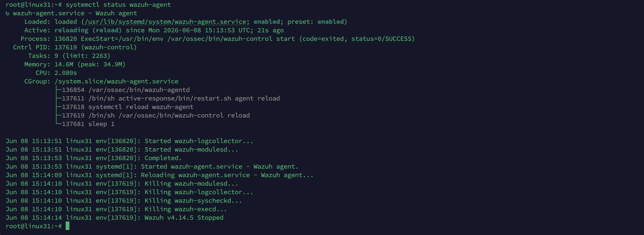Click the green terminal cursor block
The width and height of the screenshot is (644, 235).
click(x=67, y=226)
